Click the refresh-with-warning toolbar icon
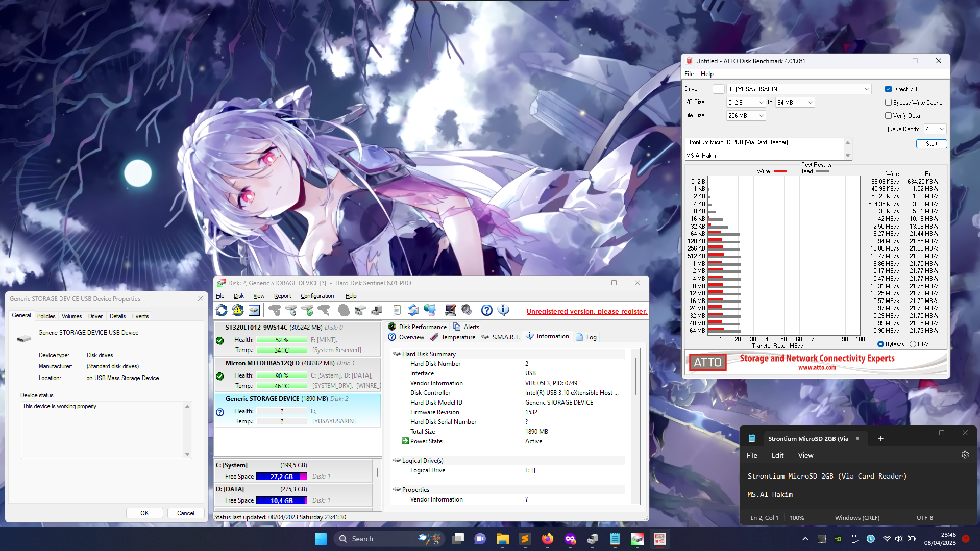 pos(238,310)
